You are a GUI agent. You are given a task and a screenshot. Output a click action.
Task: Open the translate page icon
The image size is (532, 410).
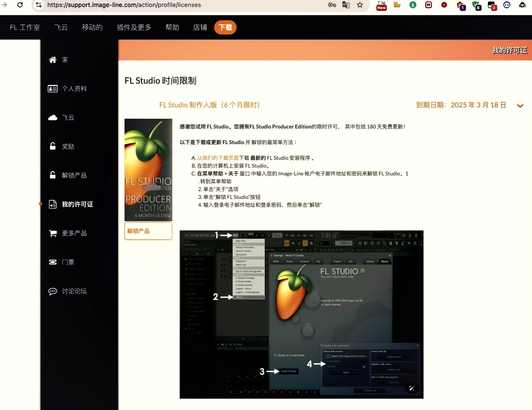(x=346, y=5)
